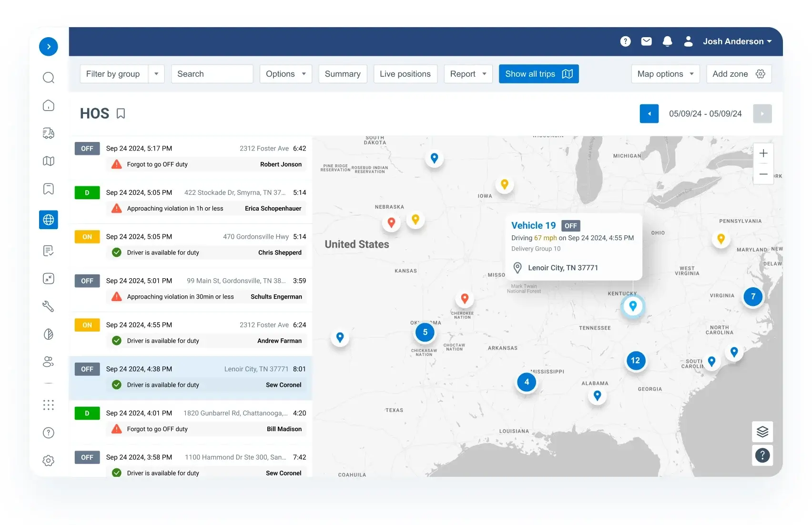Screen dimensions: 812x525
Task: Select the fleet vehicles truck icon in sidebar
Action: 48,133
